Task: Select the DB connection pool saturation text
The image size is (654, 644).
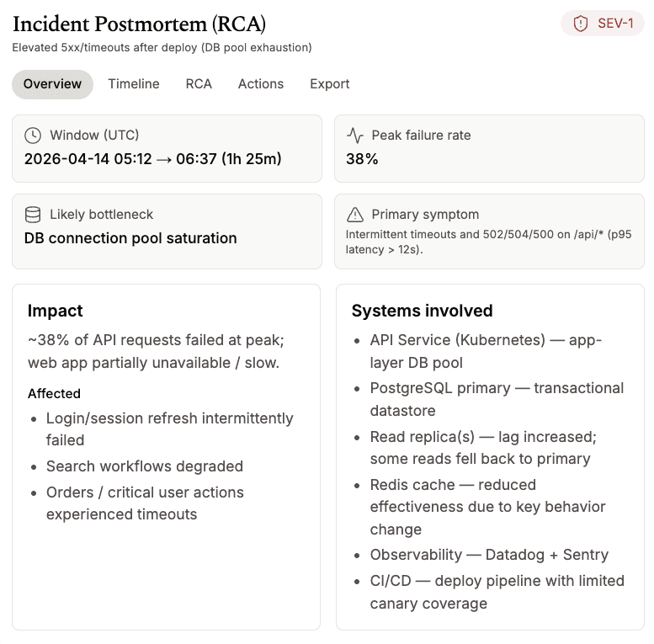Action: [130, 238]
